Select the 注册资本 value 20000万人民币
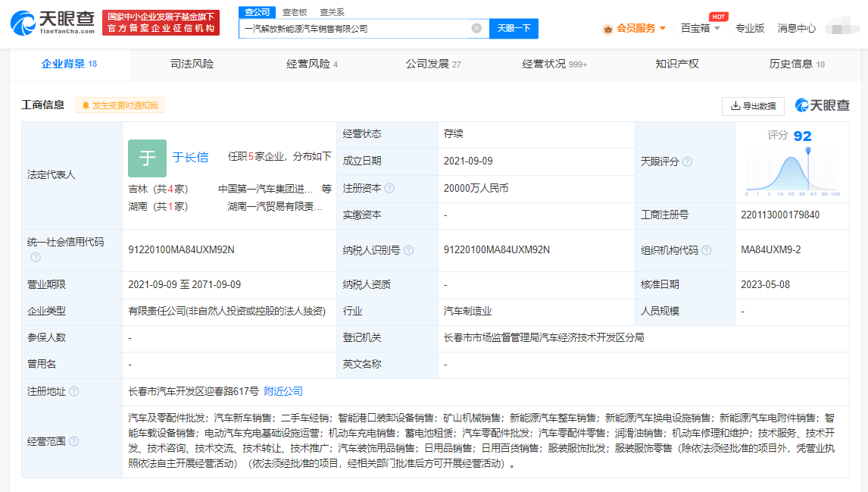Screen dimensions: 868x492 coord(476,188)
